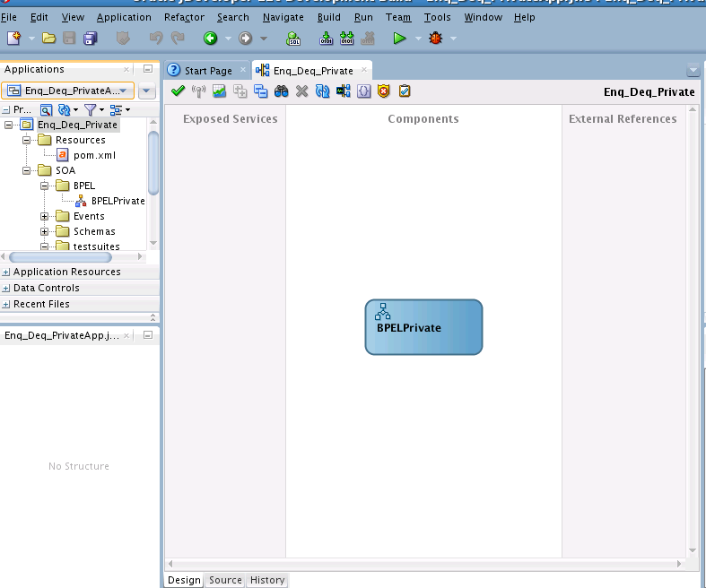Image resolution: width=706 pixels, height=588 pixels.
Task: Open the Build menu
Action: [x=328, y=17]
